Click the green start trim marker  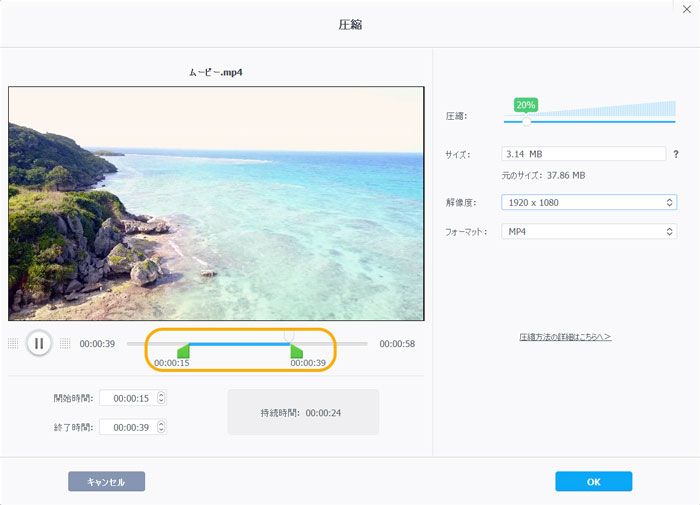pos(183,351)
